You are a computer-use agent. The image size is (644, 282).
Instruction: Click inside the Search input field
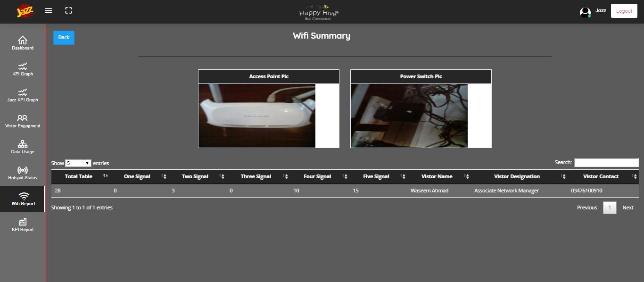606,163
